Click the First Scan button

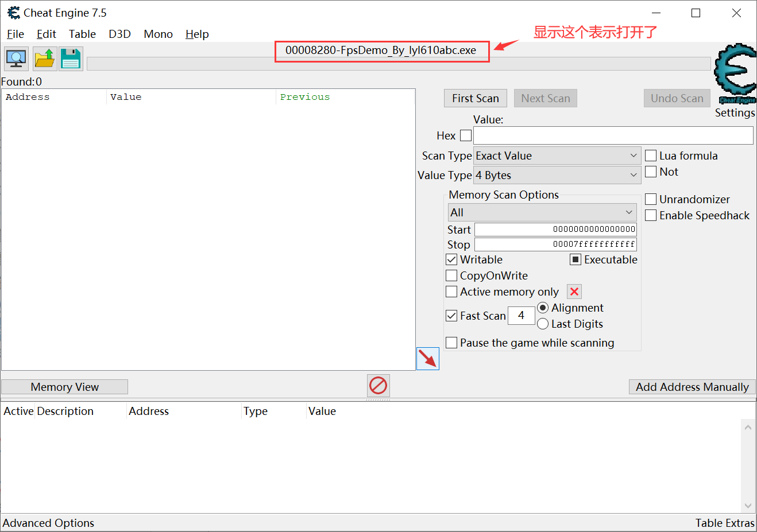pos(476,98)
